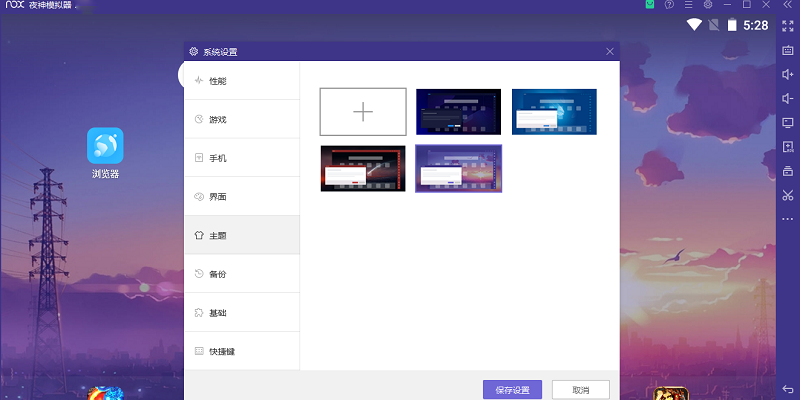Collapse the sidebar with double-chevron icon
The height and width of the screenshot is (400, 800).
pyautogui.click(x=787, y=5)
